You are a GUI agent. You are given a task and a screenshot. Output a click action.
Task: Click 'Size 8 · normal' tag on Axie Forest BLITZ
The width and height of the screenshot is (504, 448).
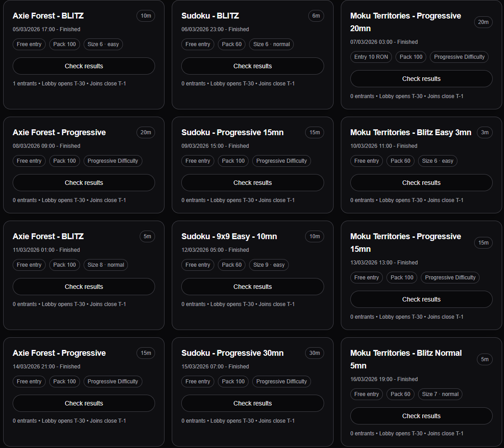[106, 265]
